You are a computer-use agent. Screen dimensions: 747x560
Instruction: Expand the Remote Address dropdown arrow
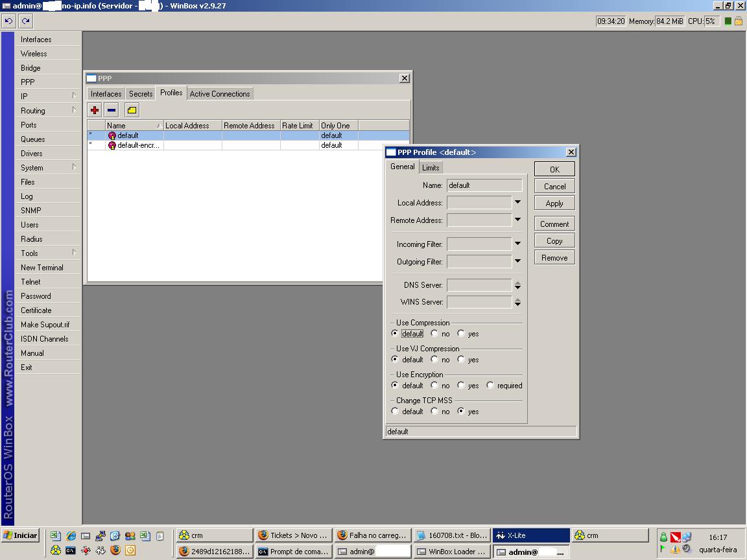click(517, 220)
